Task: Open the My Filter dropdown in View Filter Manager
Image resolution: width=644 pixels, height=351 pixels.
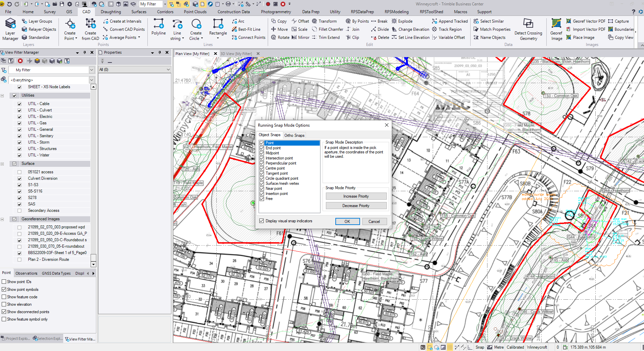Action: point(91,70)
